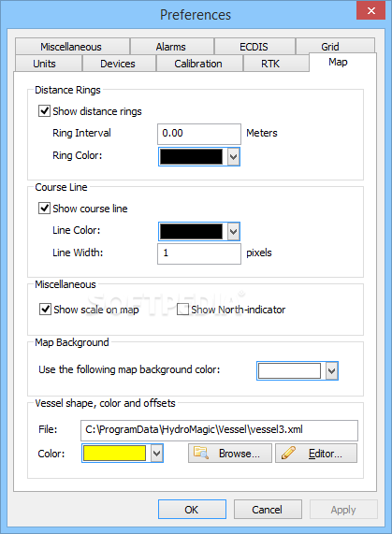Close the Preferences dialog

coord(370,10)
